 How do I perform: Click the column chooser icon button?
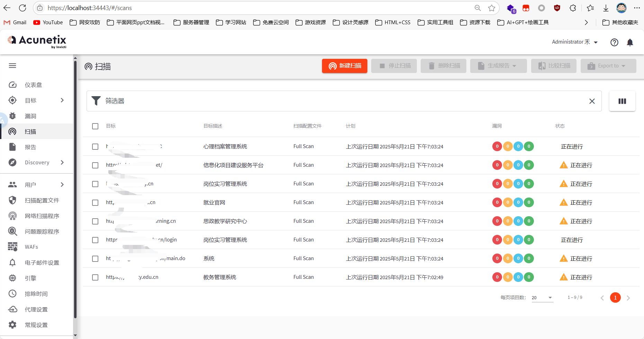[x=622, y=101]
